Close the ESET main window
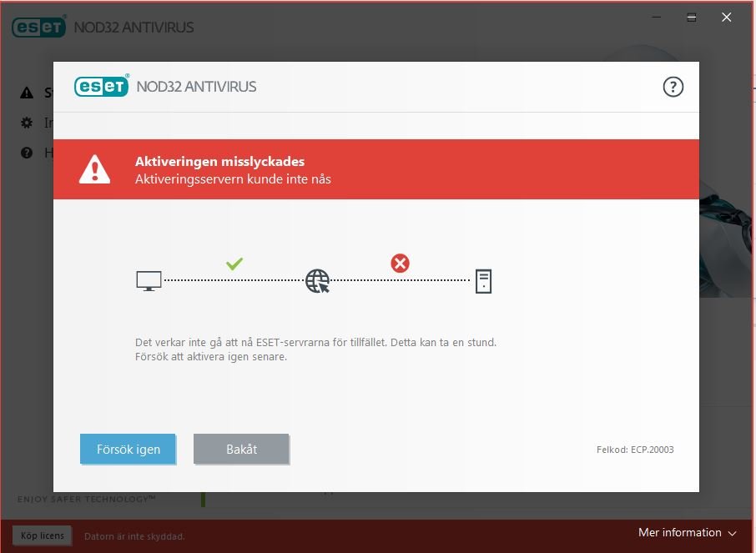 726,18
